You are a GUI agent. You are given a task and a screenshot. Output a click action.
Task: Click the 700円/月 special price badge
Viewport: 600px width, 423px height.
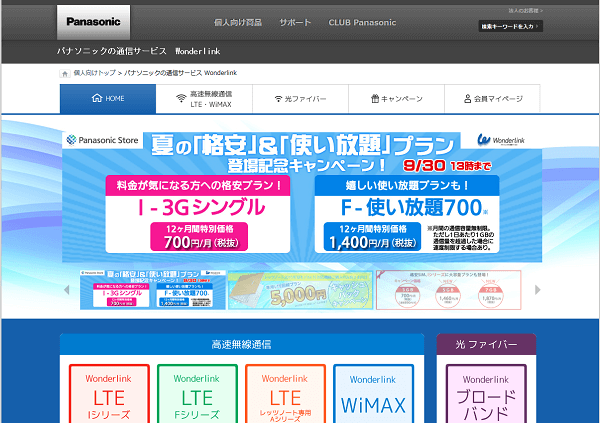(199, 237)
